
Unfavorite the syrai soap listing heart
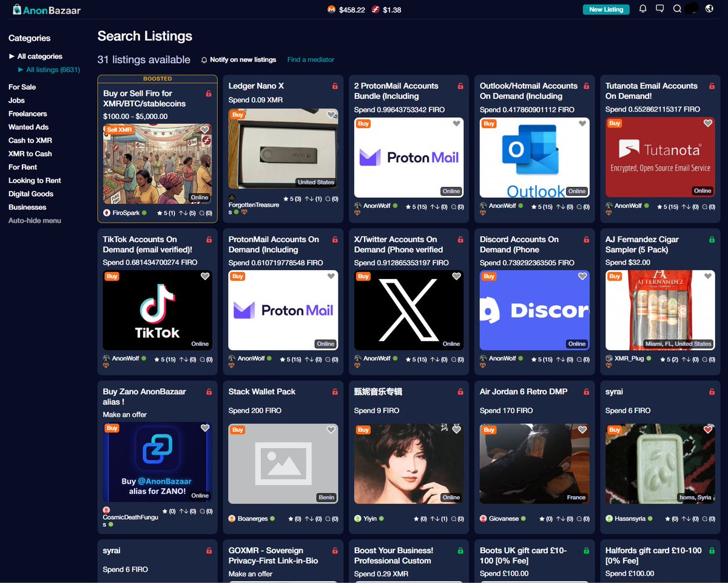tap(707, 429)
